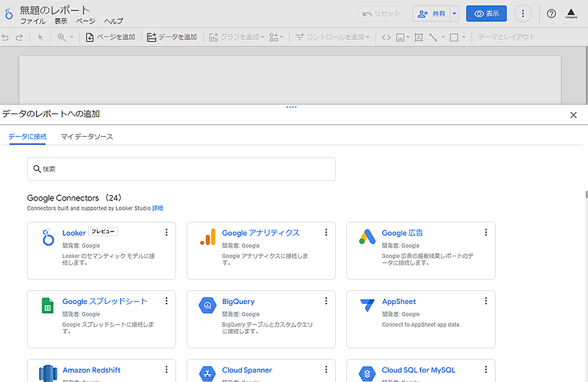Click the Looker connector icon

coord(48,237)
